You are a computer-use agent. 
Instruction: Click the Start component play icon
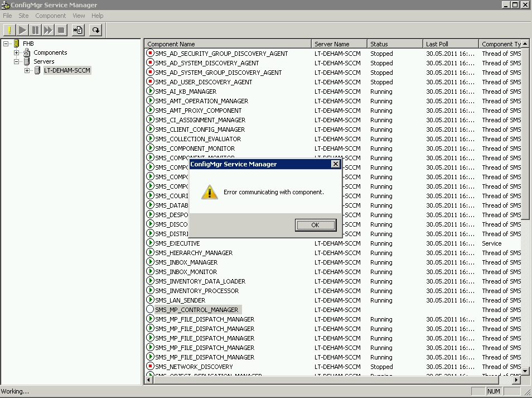point(22,30)
